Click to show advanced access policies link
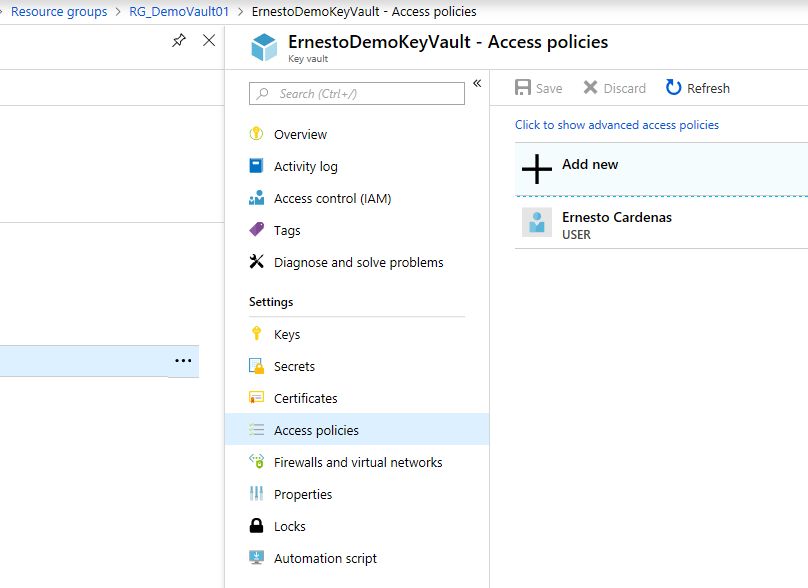808x588 pixels. pos(617,125)
